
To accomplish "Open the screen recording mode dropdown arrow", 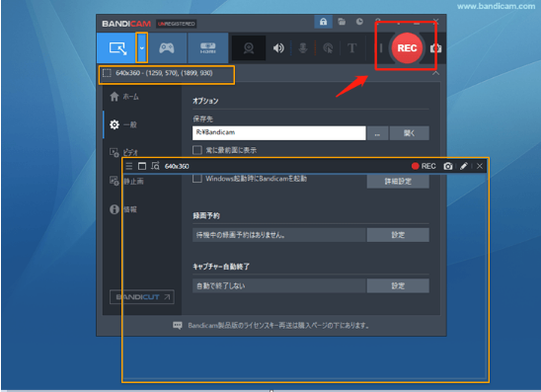I will (x=142, y=48).
